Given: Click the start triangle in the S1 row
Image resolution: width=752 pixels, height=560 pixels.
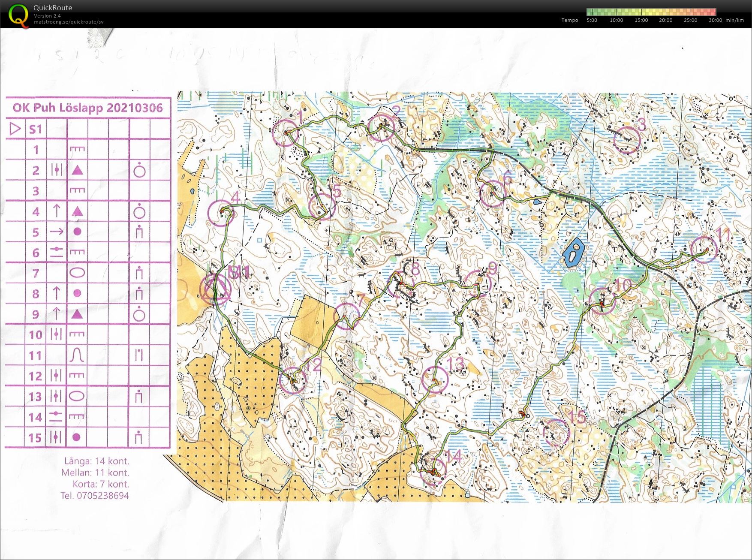Looking at the screenshot, I should [x=15, y=129].
